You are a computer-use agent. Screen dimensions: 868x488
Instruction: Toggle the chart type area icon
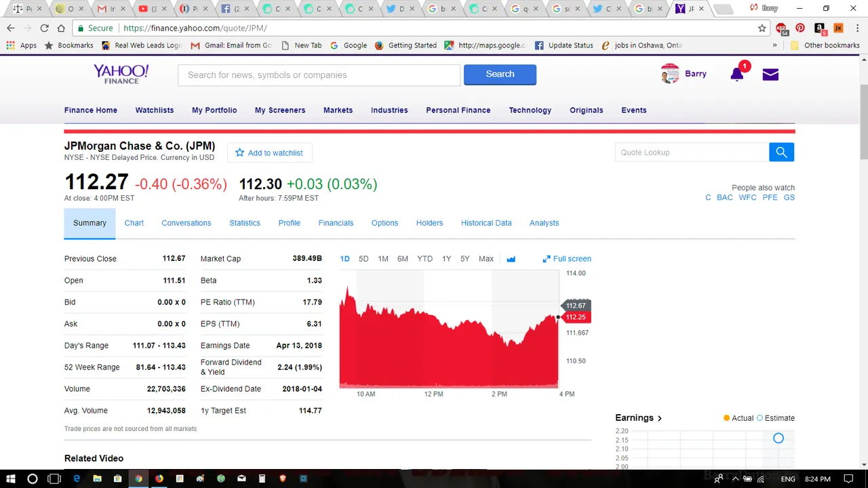511,259
